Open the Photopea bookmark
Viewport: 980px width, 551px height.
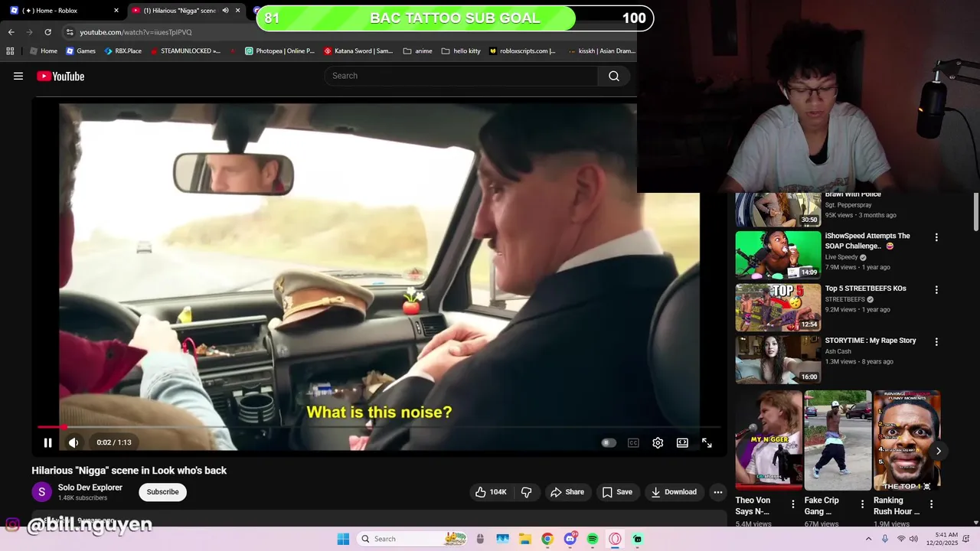[279, 51]
